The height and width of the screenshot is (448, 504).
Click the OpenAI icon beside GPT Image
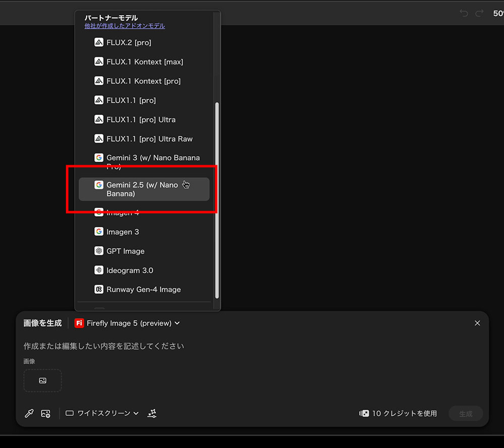point(99,250)
